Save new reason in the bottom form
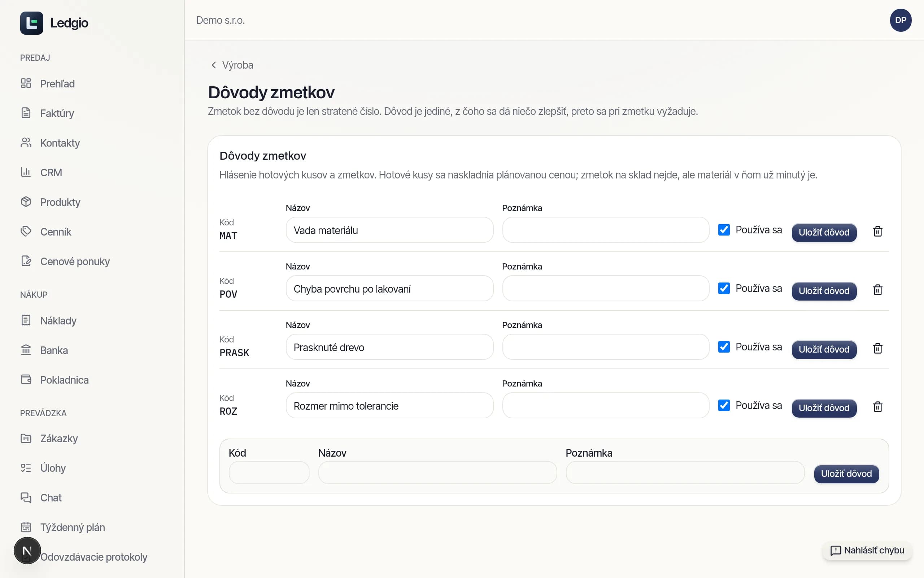924x578 pixels. [846, 474]
